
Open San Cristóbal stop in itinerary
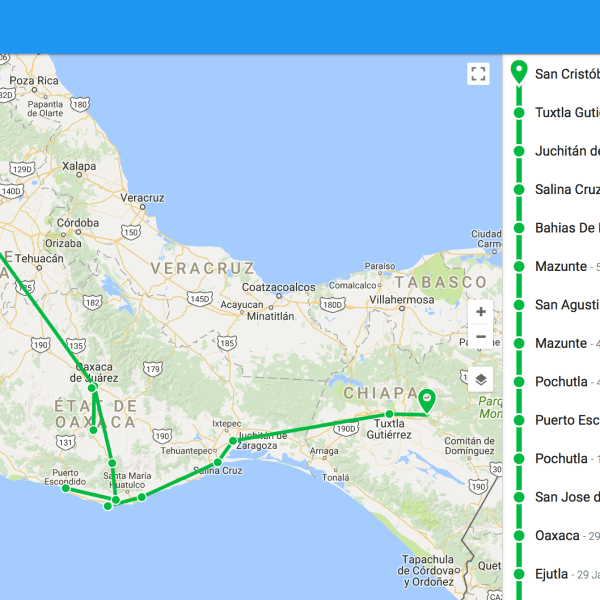tap(566, 74)
